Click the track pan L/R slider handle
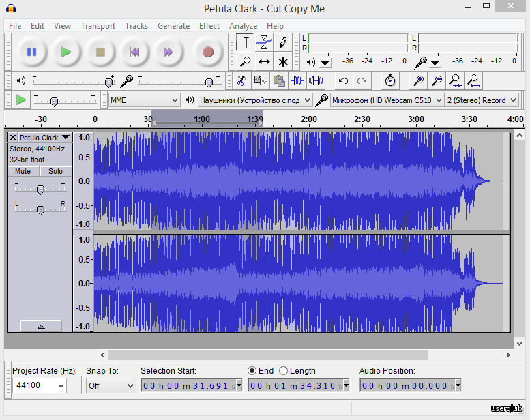The height and width of the screenshot is (420, 530). (x=40, y=210)
